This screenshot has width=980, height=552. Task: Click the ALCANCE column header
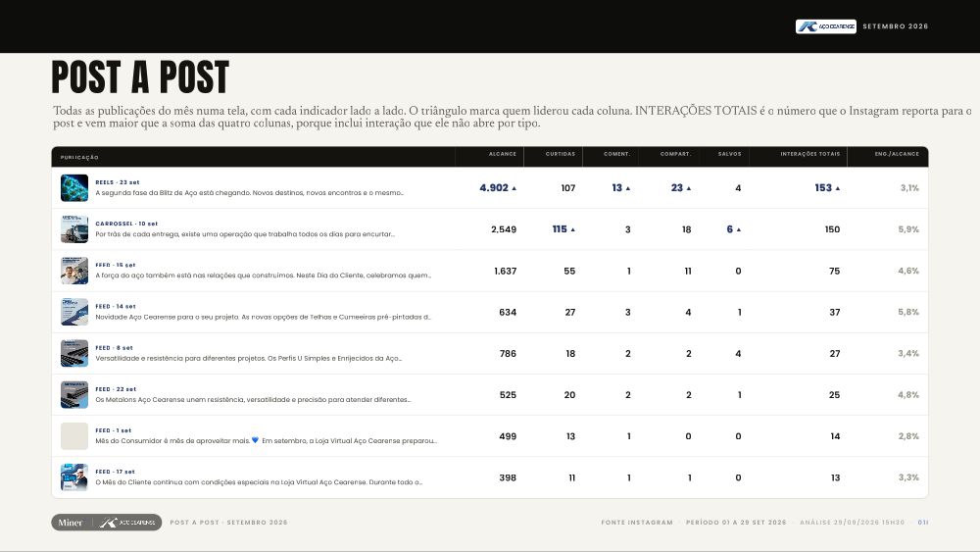click(503, 154)
